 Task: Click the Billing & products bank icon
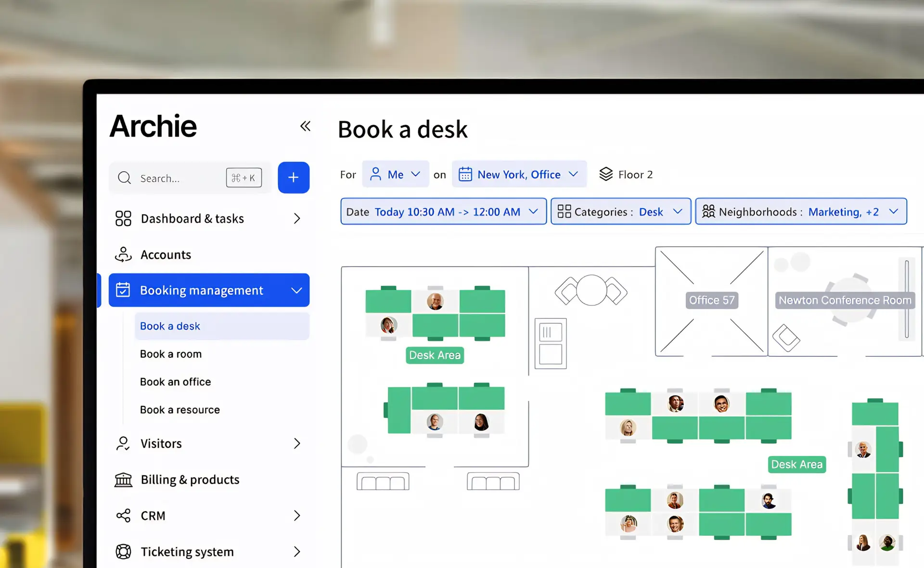pyautogui.click(x=123, y=480)
